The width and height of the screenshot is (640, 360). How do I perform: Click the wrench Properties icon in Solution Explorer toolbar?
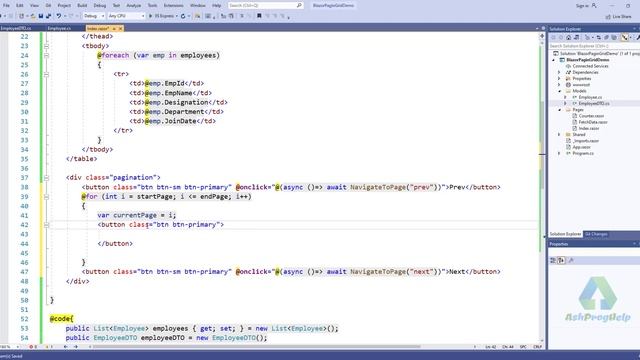pos(637,38)
